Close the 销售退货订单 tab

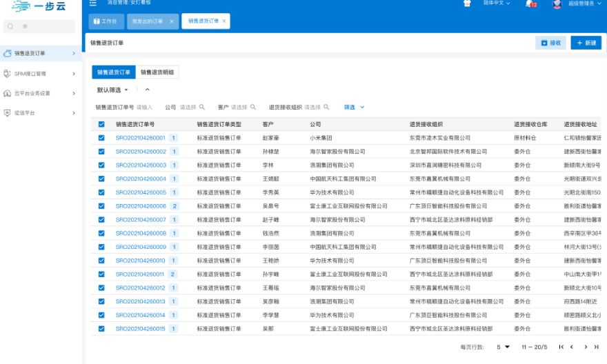(223, 21)
